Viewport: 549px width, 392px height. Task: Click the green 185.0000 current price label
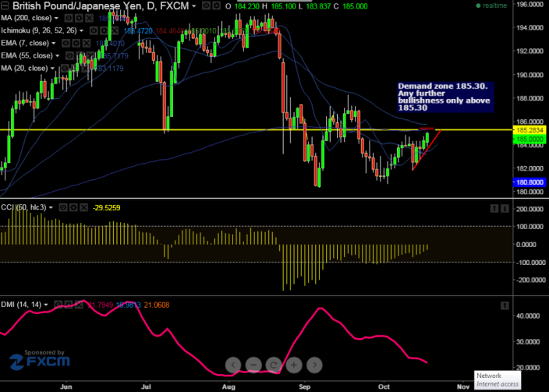529,139
